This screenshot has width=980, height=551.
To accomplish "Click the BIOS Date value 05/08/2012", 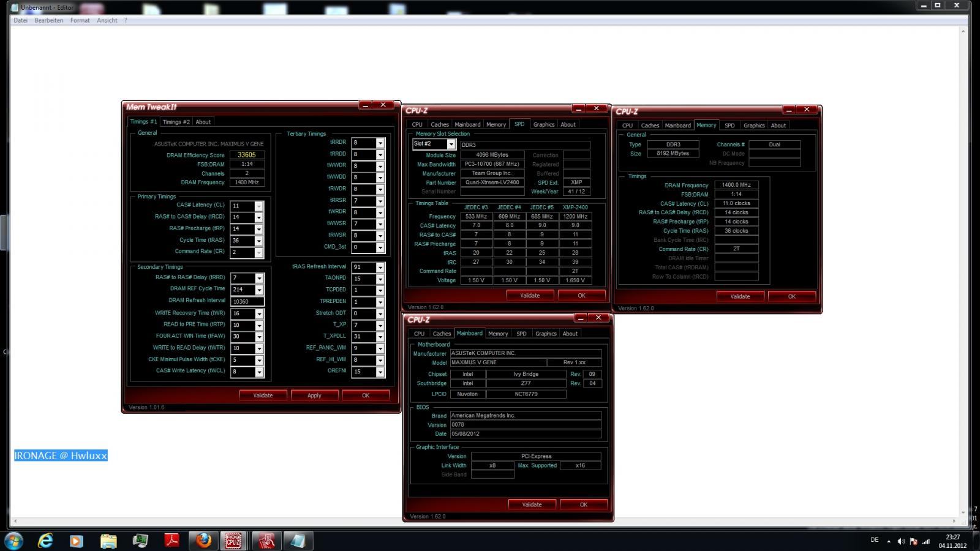I will pyautogui.click(x=526, y=434).
